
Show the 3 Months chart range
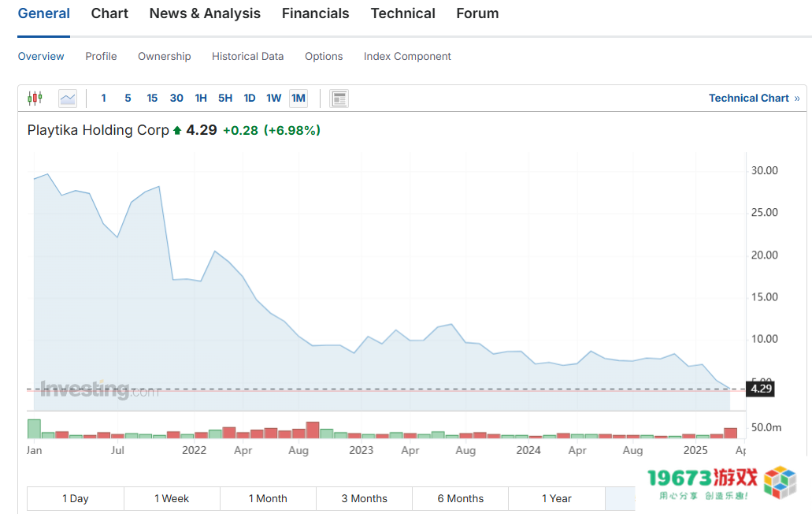(364, 498)
